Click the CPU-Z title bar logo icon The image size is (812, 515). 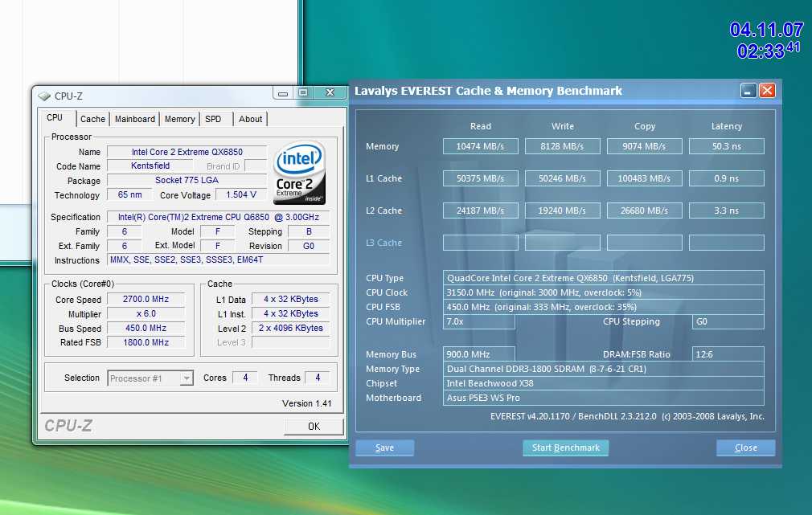[x=44, y=96]
